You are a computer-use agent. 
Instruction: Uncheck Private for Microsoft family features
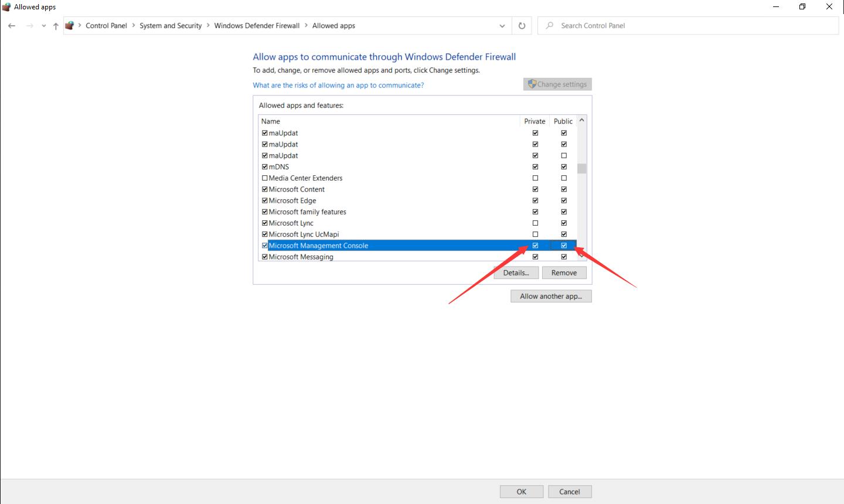coord(535,212)
